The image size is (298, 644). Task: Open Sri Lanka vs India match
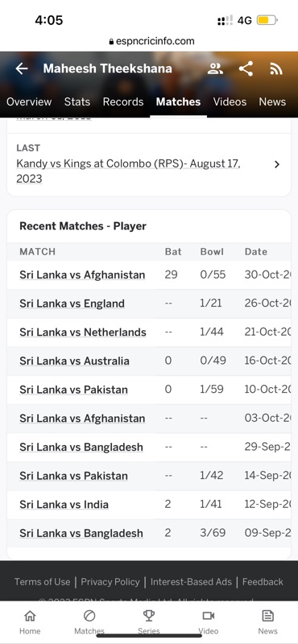(64, 505)
